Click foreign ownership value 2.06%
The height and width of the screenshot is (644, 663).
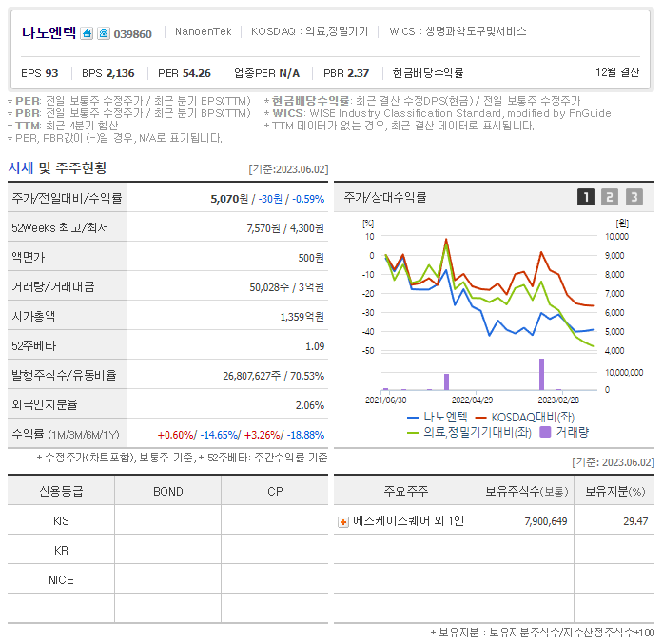(310, 405)
